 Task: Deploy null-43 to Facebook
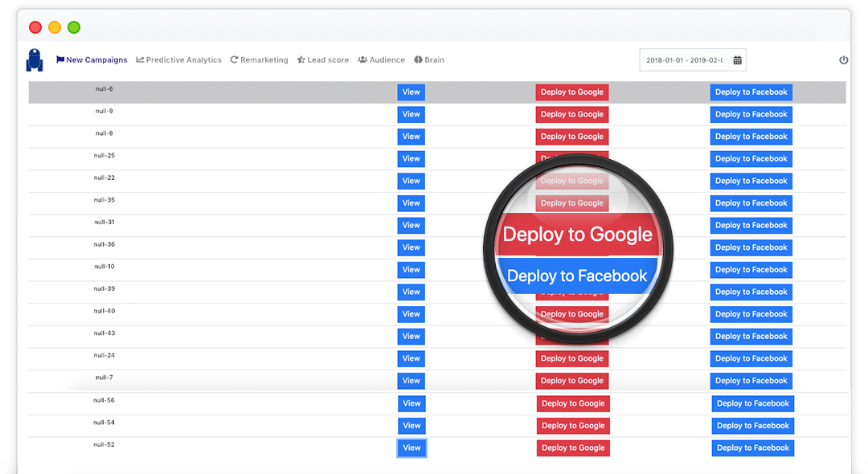pyautogui.click(x=751, y=337)
